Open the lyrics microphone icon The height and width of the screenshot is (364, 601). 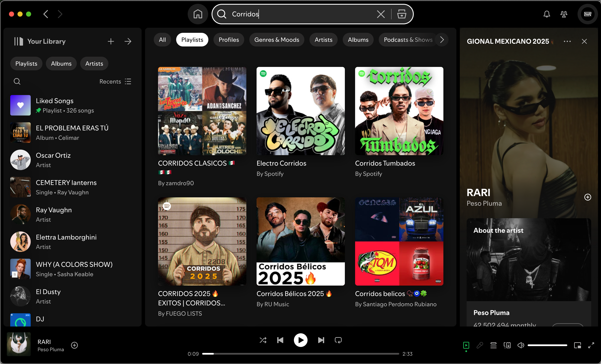(x=480, y=345)
